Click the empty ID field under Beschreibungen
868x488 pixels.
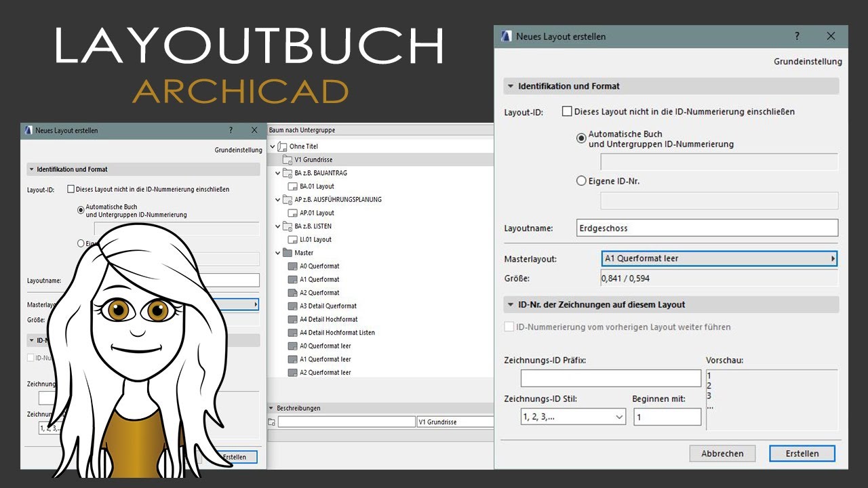[346, 422]
